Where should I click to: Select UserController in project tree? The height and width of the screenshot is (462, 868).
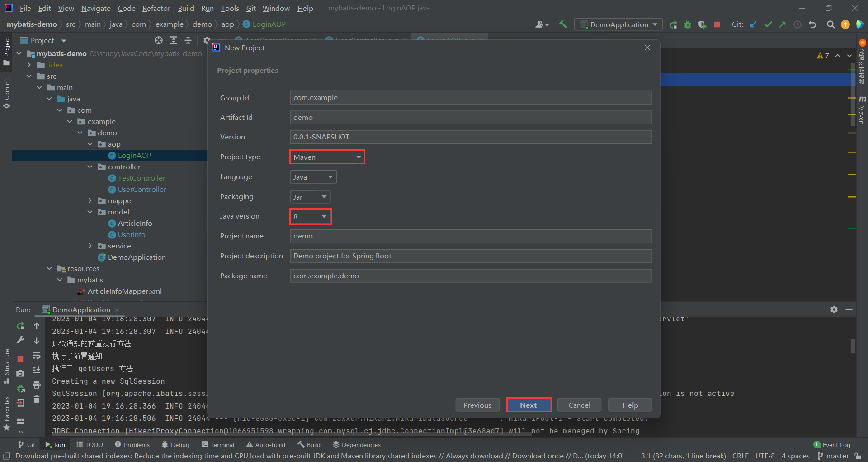[142, 189]
